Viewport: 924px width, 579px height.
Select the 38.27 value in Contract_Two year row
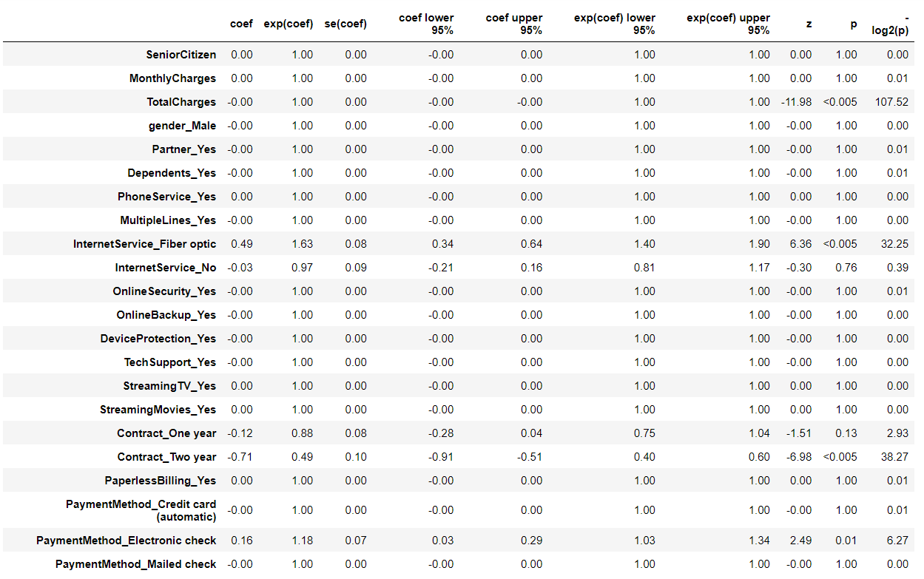(x=894, y=457)
